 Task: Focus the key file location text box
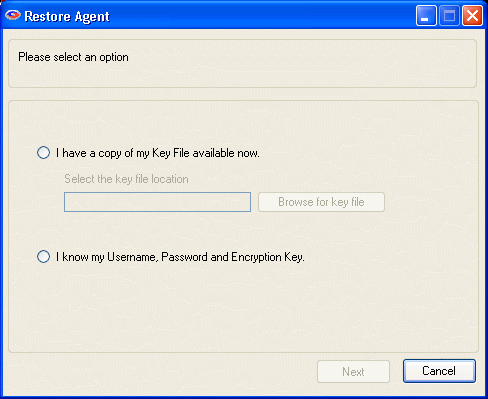[x=157, y=202]
